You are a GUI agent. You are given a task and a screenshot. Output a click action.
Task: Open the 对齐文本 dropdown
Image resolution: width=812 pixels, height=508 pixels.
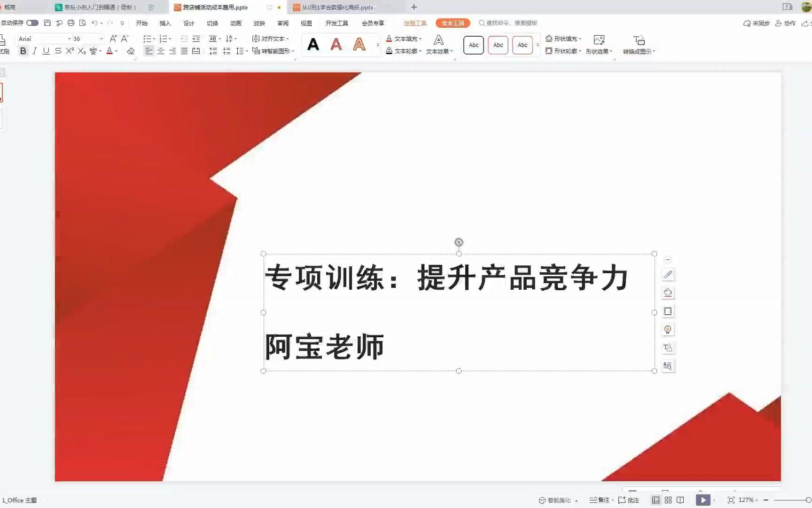point(270,39)
